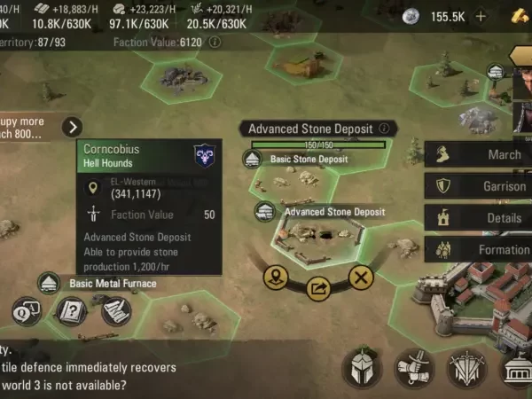The width and height of the screenshot is (532, 399).
Task: Open Details for this tile
Action: pyautogui.click(x=478, y=217)
